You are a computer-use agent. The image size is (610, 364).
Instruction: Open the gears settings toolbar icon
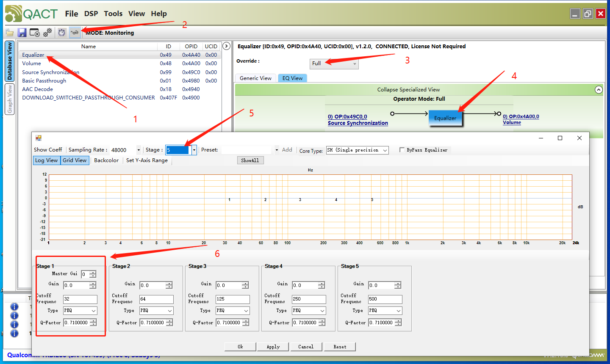47,33
